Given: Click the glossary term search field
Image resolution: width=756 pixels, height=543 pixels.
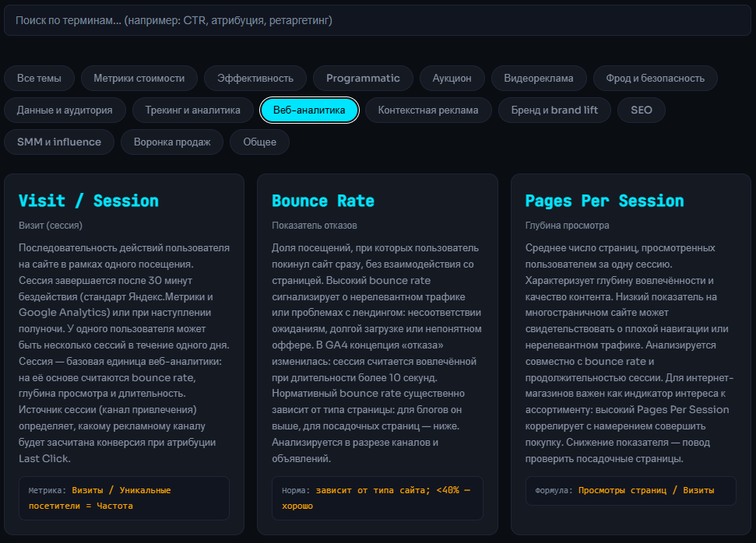Looking at the screenshot, I should (x=378, y=20).
